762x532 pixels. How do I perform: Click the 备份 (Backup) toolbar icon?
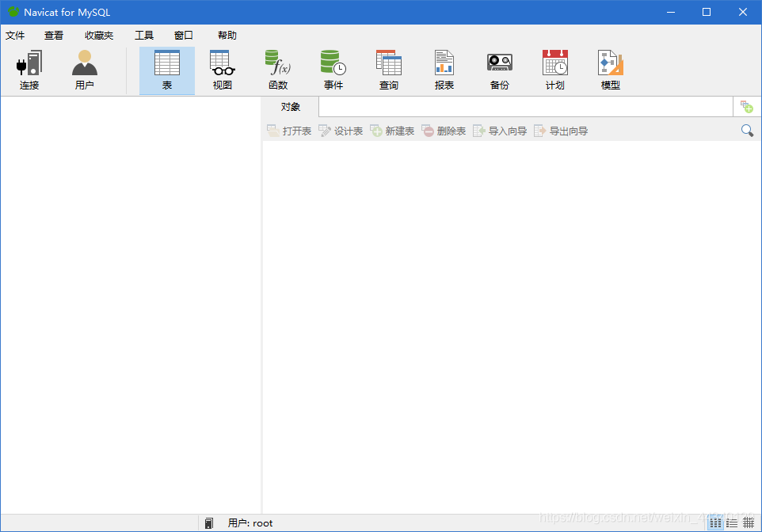point(499,70)
